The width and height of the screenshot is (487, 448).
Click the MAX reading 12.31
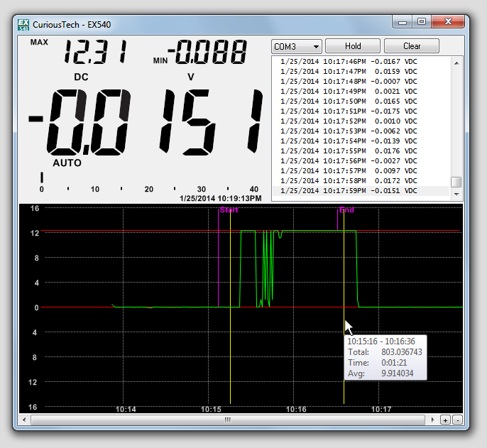[95, 52]
